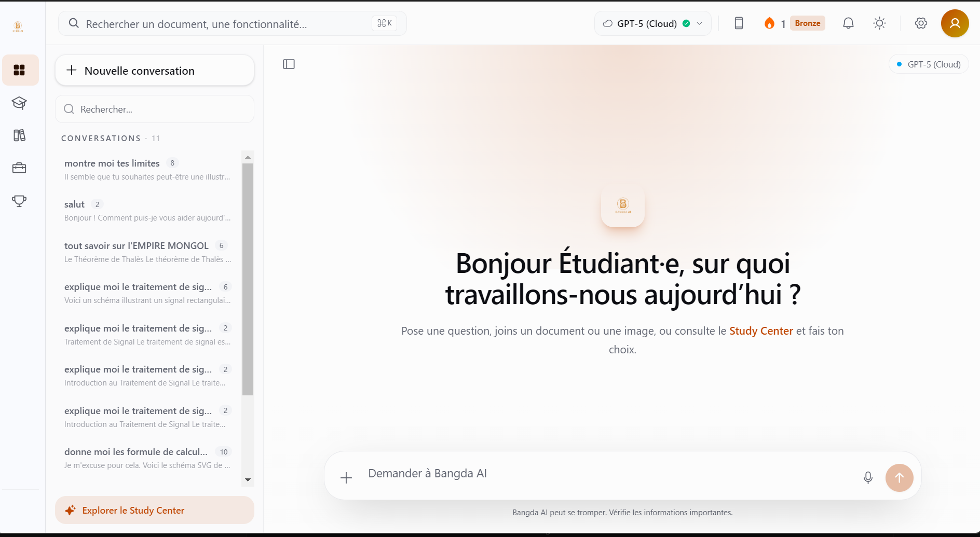Focus the conversations Rechercher field
980x537 pixels.
point(155,109)
